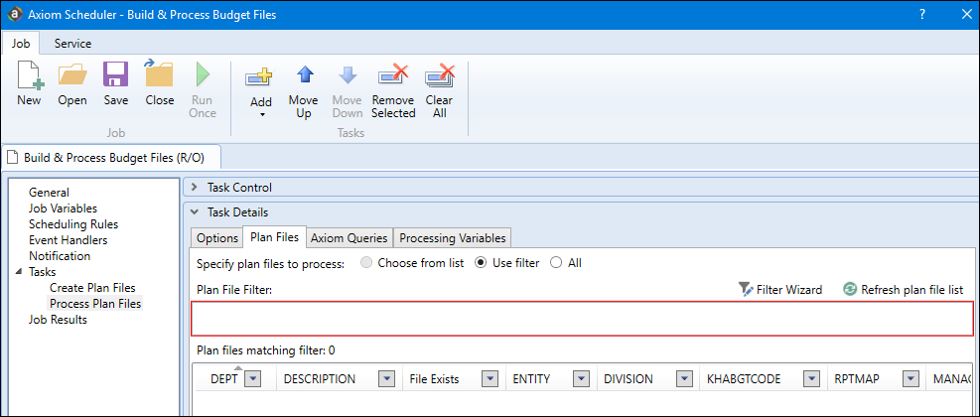Click the Remove Selected icon

coord(393,77)
